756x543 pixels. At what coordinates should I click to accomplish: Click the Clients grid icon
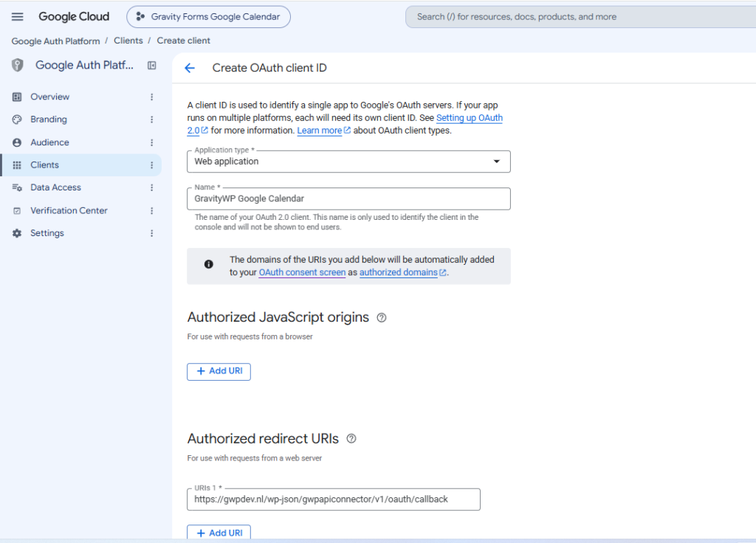[17, 165]
